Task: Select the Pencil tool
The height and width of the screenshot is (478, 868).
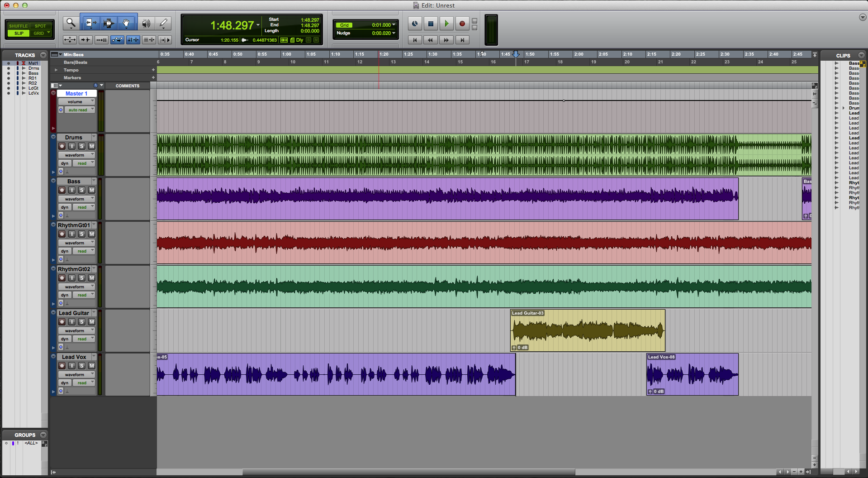Action: point(163,23)
